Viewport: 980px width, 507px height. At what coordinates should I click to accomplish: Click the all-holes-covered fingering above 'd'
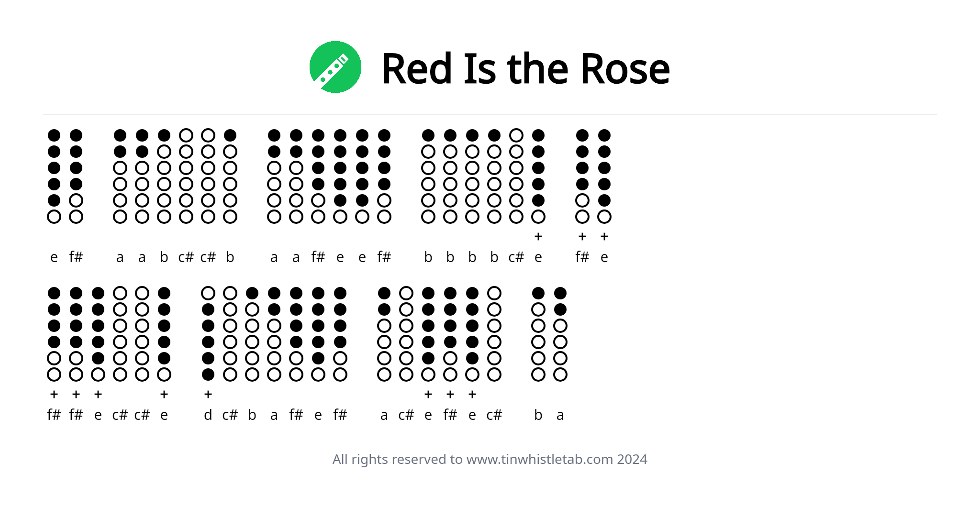(x=208, y=334)
